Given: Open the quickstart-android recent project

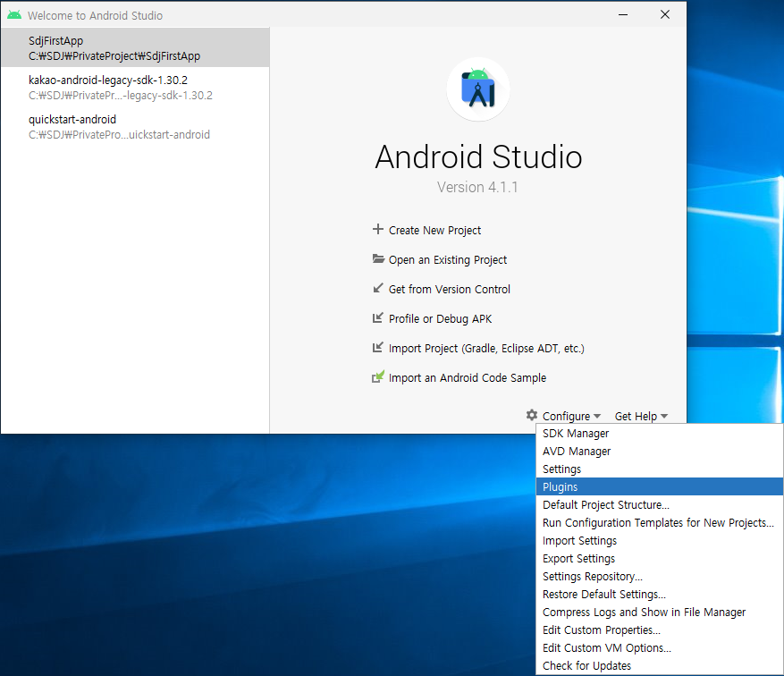Looking at the screenshot, I should pos(135,127).
